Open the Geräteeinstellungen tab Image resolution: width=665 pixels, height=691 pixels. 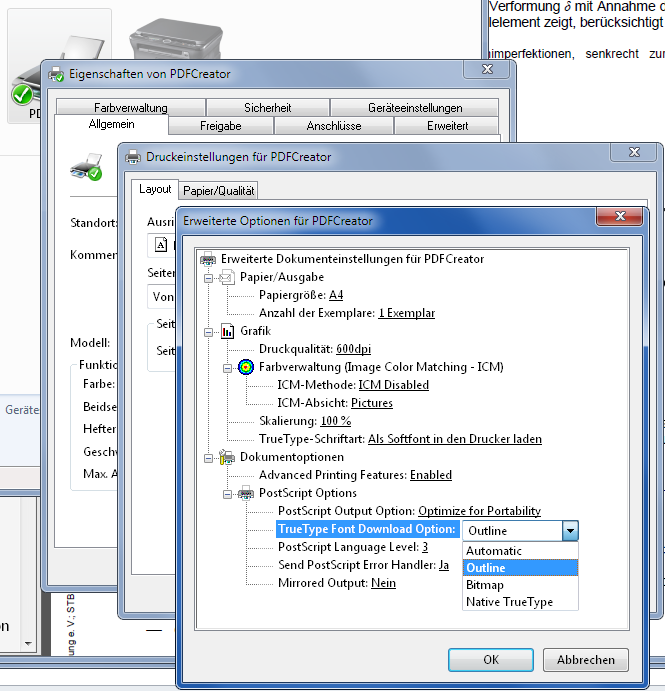point(415,108)
